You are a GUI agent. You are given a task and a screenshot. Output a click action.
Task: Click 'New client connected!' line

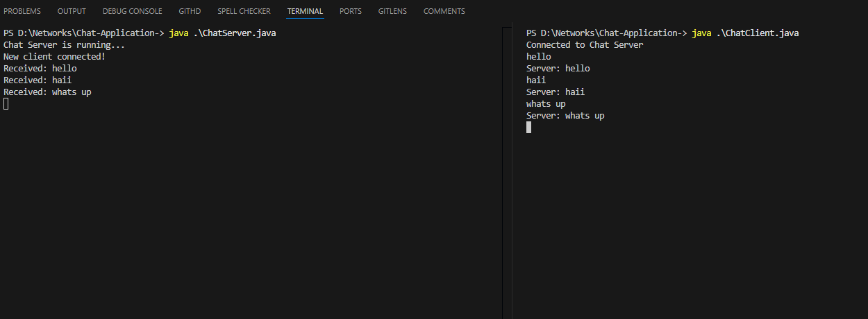click(55, 57)
